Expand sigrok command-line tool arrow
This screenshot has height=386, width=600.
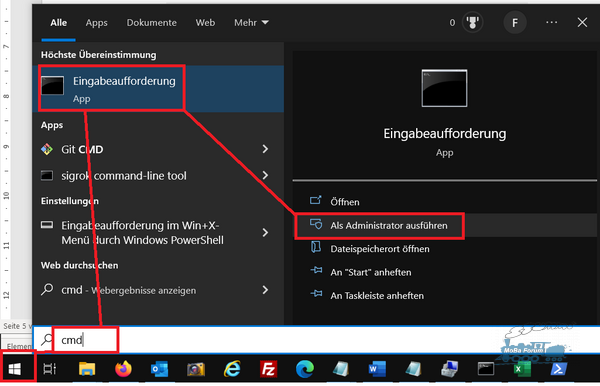[265, 175]
